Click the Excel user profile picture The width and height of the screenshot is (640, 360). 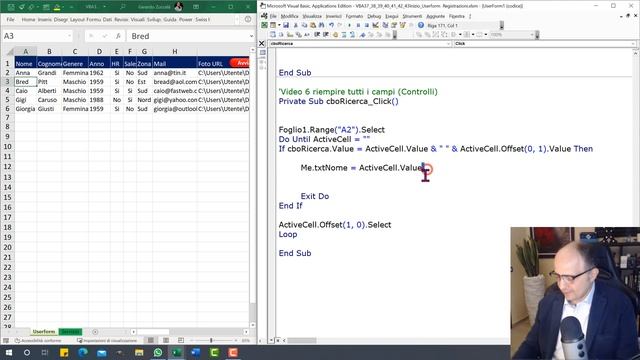pyautogui.click(x=178, y=7)
